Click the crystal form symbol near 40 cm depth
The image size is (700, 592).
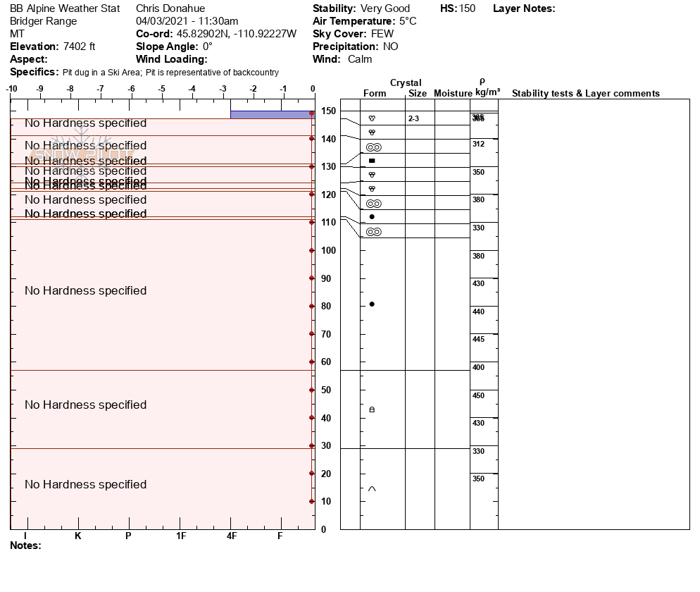pyautogui.click(x=372, y=409)
